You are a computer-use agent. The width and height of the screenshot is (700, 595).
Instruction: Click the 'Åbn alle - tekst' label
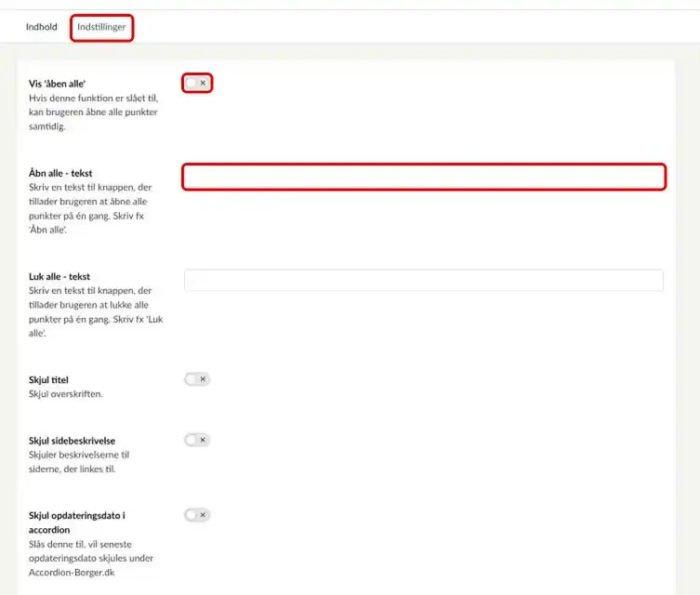point(60,173)
